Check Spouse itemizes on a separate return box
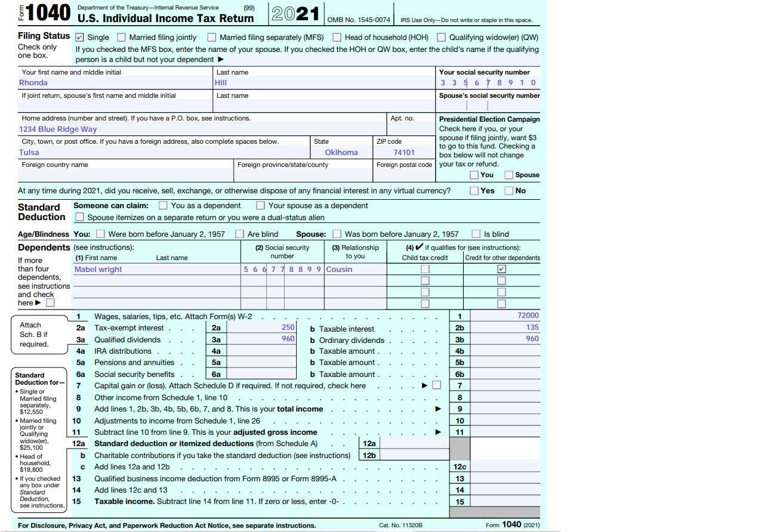Screen dimensions: 783x532 click(80, 216)
